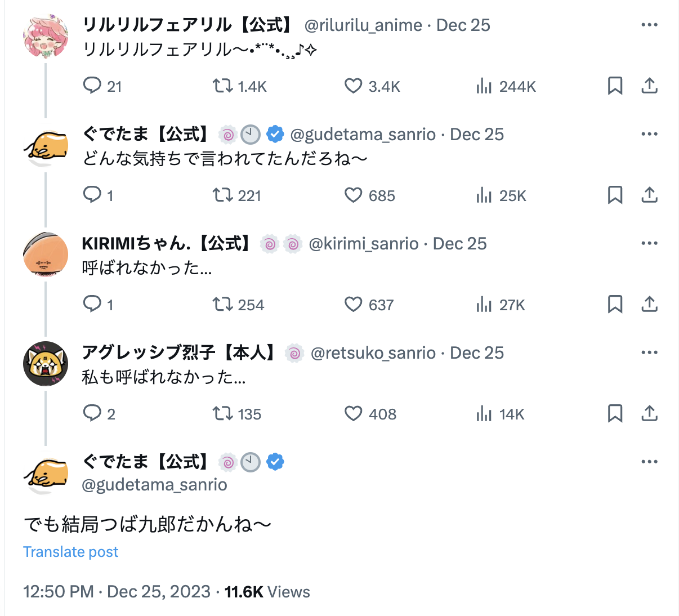Image resolution: width=679 pixels, height=616 pixels.
Task: Like the ぐでたま reply with 685 likes
Action: (353, 195)
